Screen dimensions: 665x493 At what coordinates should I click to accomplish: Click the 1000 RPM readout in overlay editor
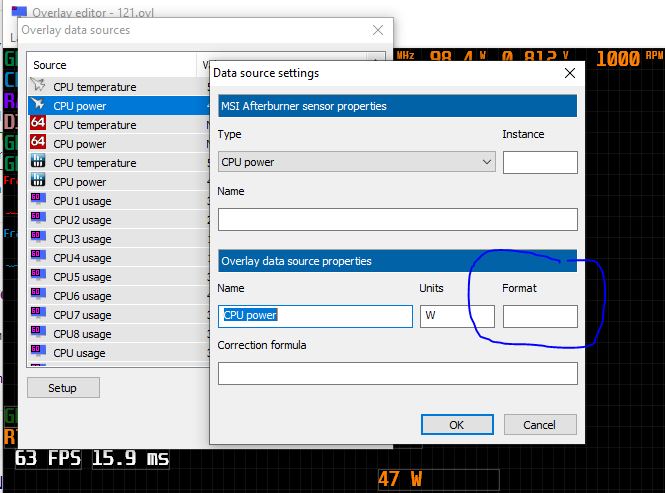629,58
